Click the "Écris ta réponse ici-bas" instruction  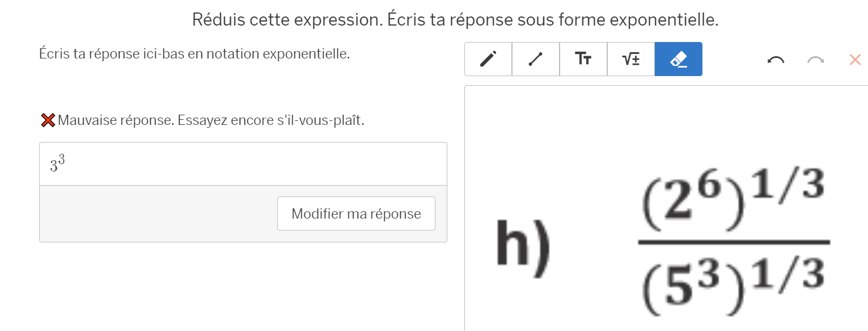[194, 54]
